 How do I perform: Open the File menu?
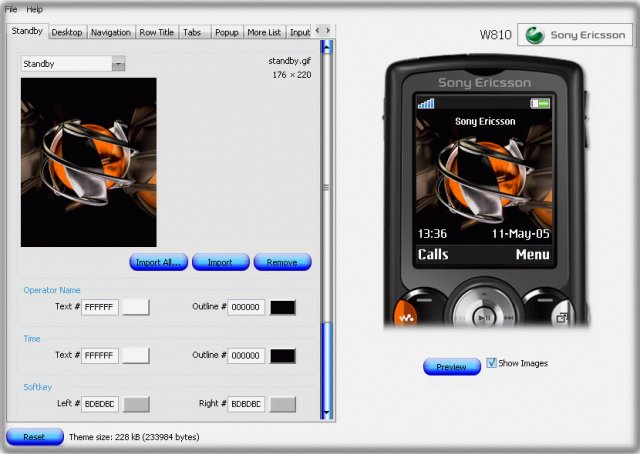[x=11, y=9]
